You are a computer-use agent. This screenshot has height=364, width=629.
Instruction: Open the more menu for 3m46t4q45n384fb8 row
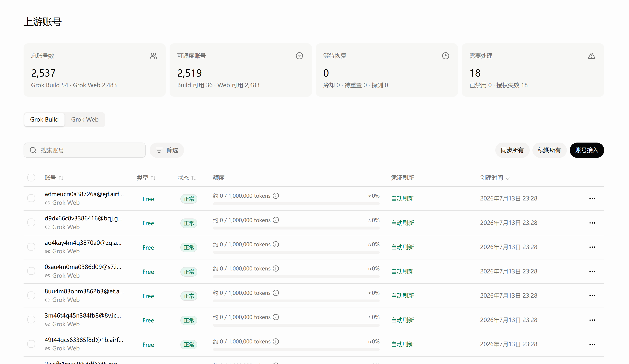pyautogui.click(x=592, y=320)
